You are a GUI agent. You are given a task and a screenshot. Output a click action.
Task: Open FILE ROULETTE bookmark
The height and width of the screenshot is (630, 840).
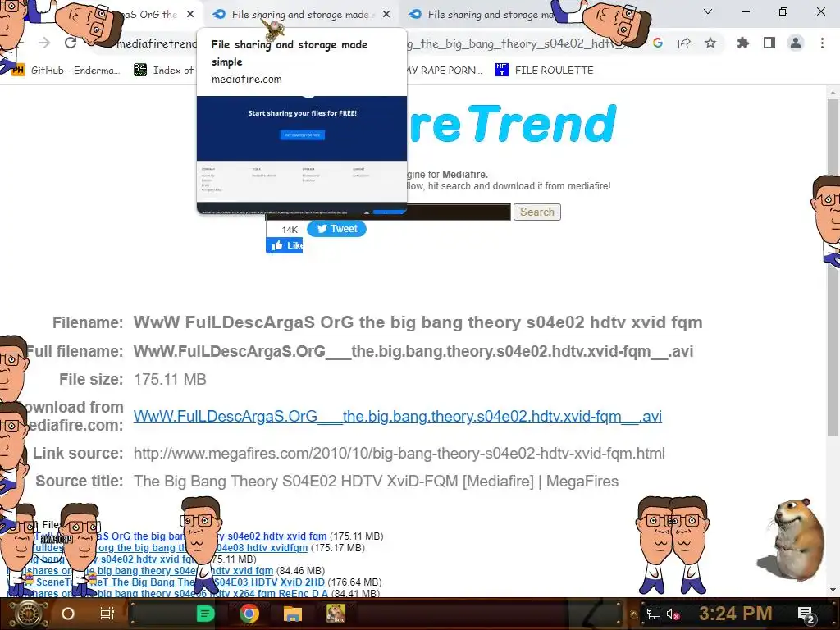(x=545, y=71)
